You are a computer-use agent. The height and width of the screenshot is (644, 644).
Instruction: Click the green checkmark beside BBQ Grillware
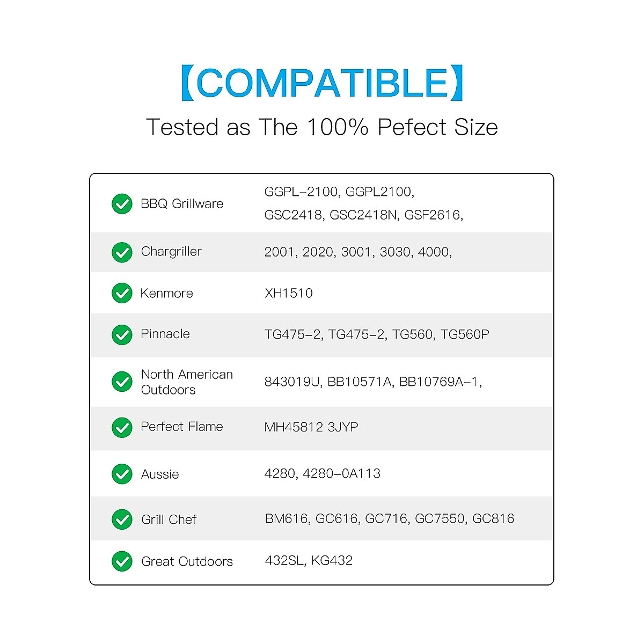(122, 204)
